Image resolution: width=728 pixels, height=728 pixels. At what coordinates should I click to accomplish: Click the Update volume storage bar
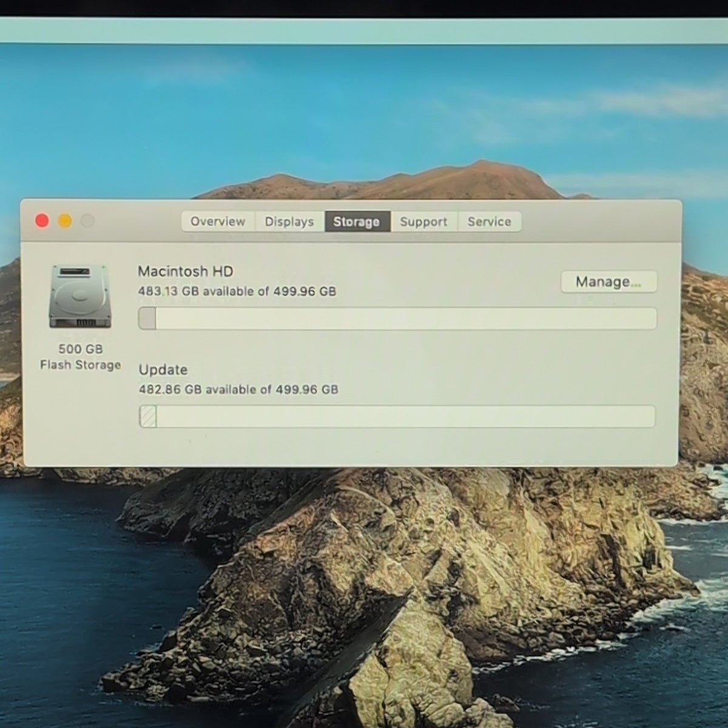[x=397, y=417]
